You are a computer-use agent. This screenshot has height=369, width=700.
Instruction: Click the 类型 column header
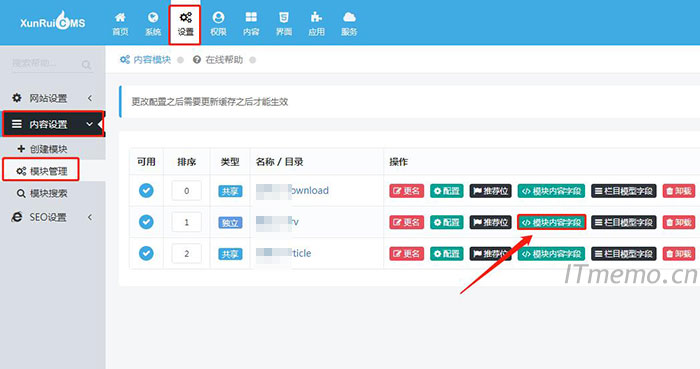(x=230, y=162)
